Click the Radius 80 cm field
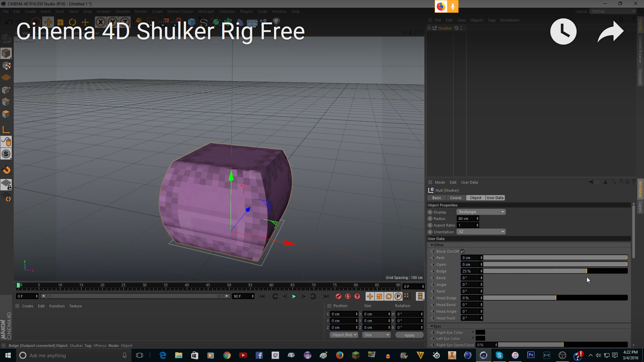Viewport: 644px width, 362px height. (468, 219)
